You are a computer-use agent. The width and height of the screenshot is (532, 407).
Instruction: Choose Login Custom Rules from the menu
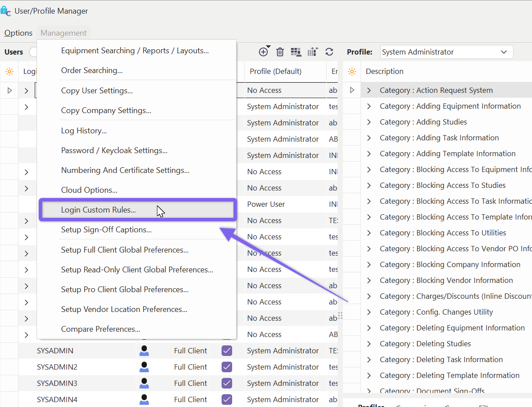(x=98, y=210)
